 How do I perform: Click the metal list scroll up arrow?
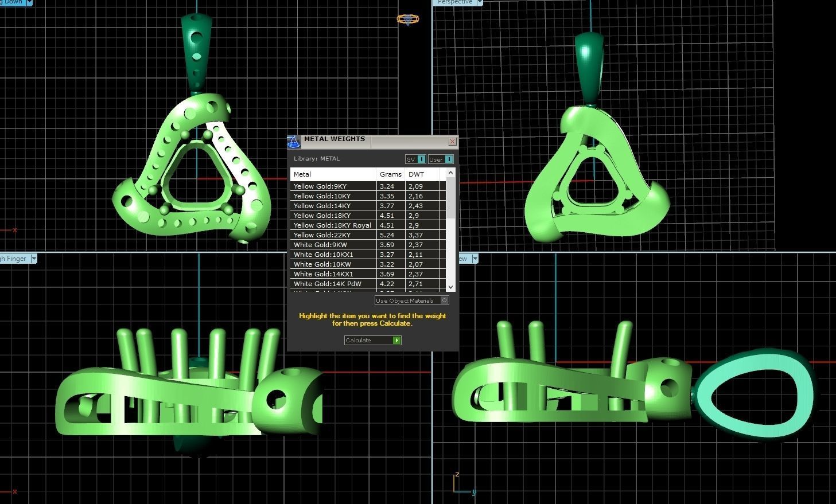[450, 173]
